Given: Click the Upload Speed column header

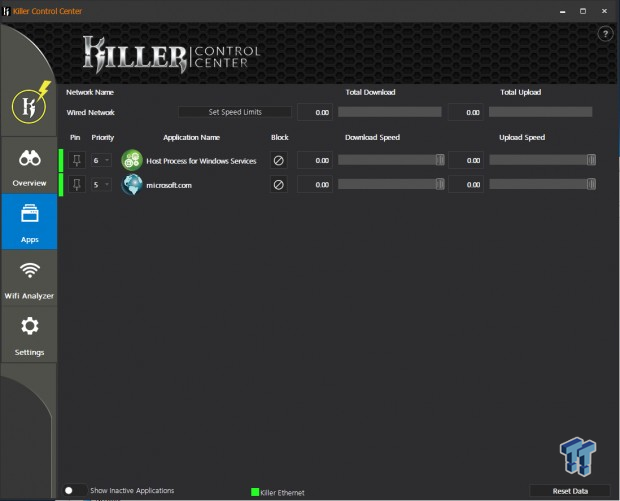Looking at the screenshot, I should (x=522, y=137).
